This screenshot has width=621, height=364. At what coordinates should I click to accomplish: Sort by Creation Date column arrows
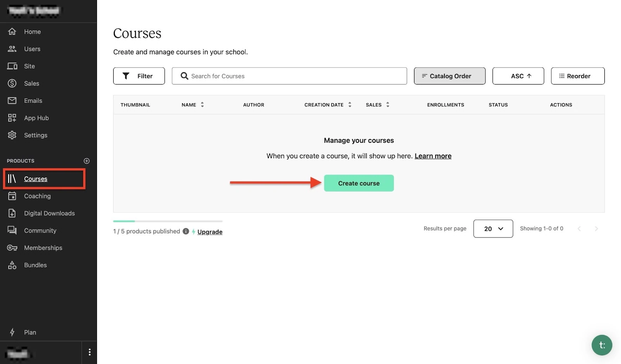(350, 105)
